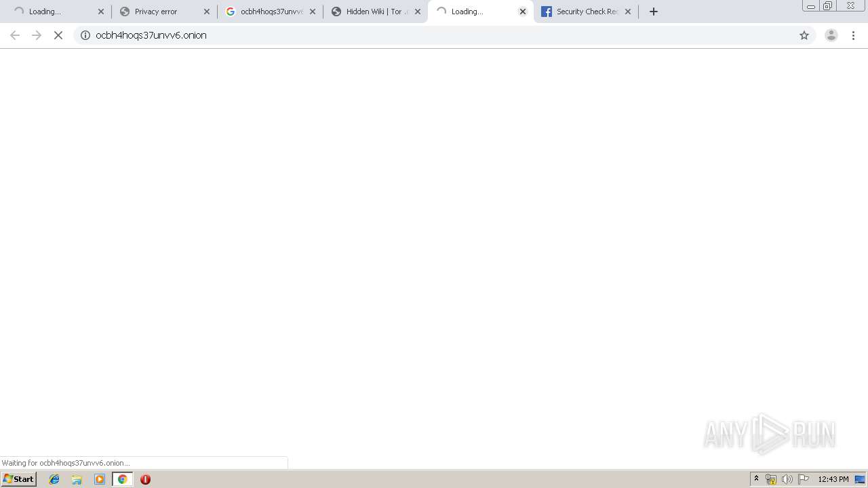Close the active Loading tab
Screen dimensions: 868x488
pos(523,12)
